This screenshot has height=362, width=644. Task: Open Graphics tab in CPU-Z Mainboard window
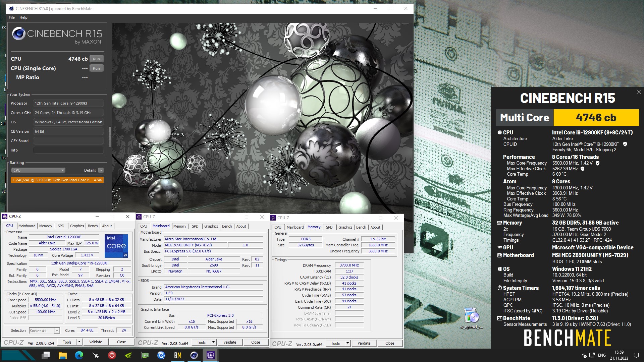[x=211, y=226]
